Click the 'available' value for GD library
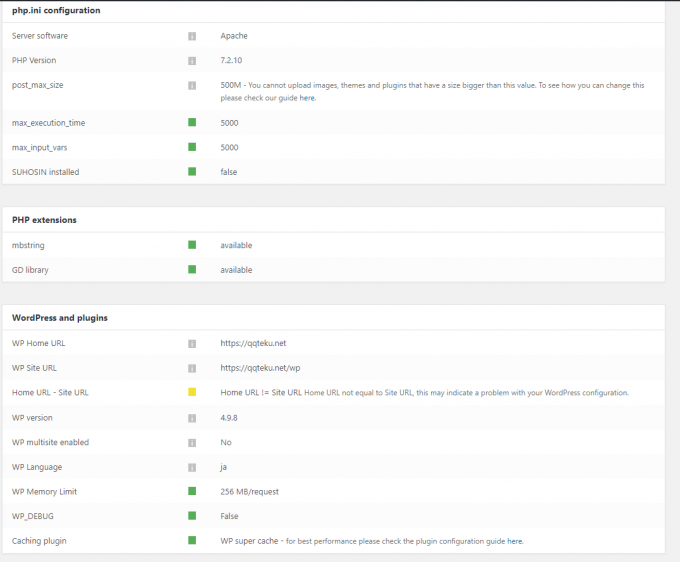Screen dimensions: 680x562 236,270
